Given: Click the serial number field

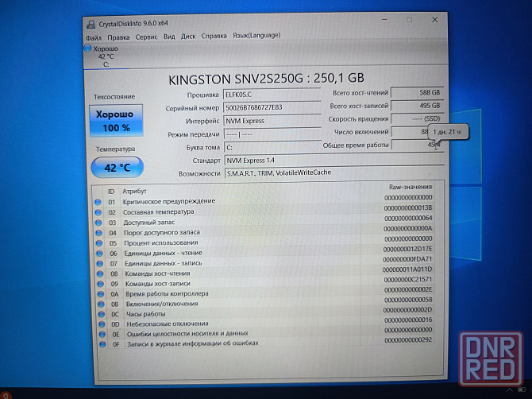Looking at the screenshot, I should coord(265,107).
